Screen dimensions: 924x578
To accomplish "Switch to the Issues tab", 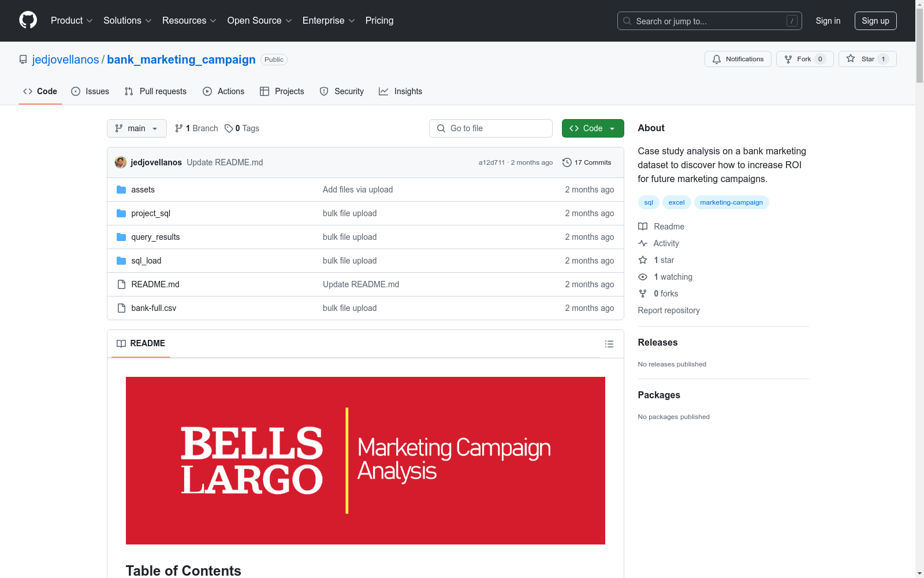I will pos(90,91).
